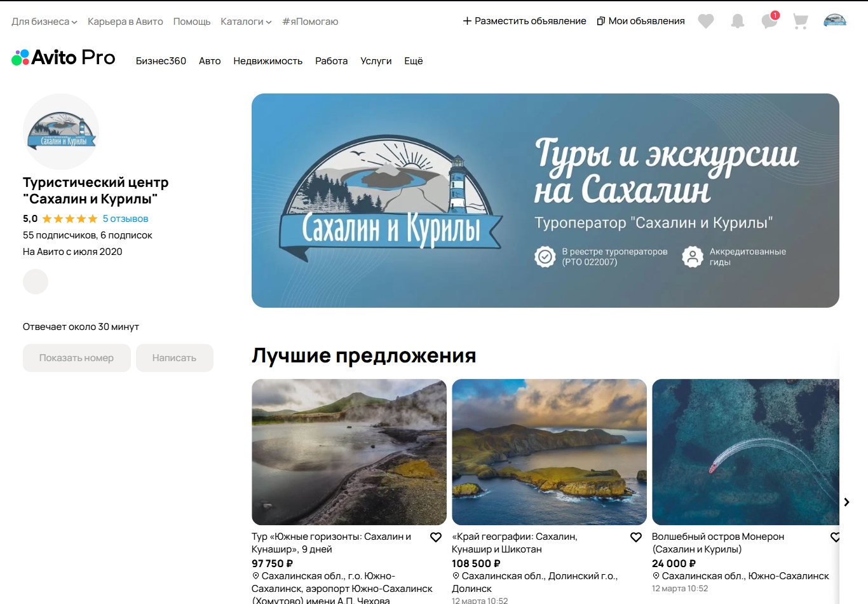The height and width of the screenshot is (604, 868).
Task: Open messages chat bubble icon
Action: [x=769, y=22]
